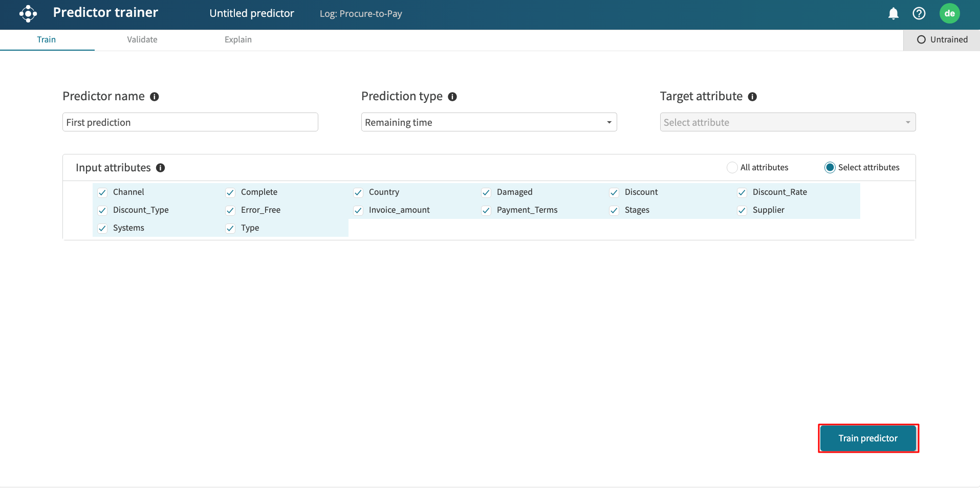
Task: Open the notifications bell
Action: point(893,14)
